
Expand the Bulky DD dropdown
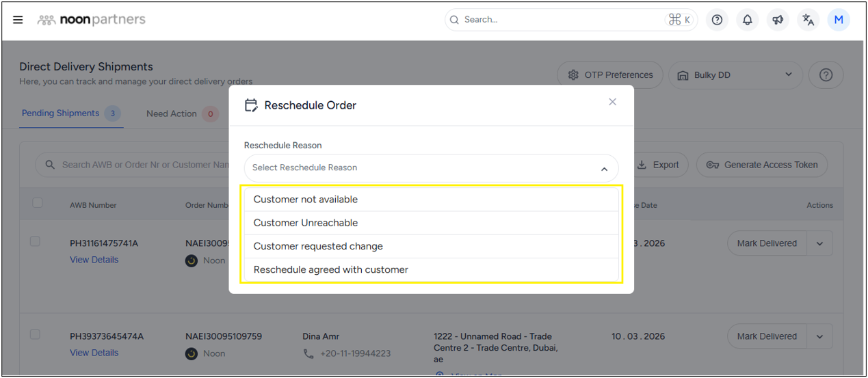tap(735, 75)
